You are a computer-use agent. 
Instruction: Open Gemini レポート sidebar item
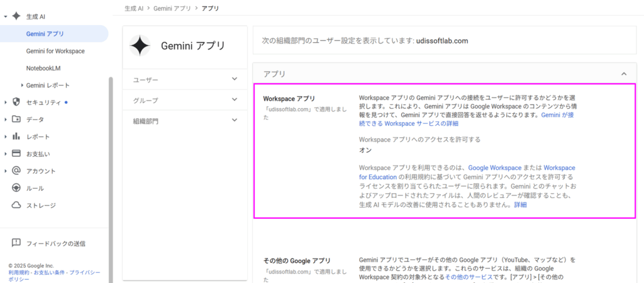pos(48,86)
